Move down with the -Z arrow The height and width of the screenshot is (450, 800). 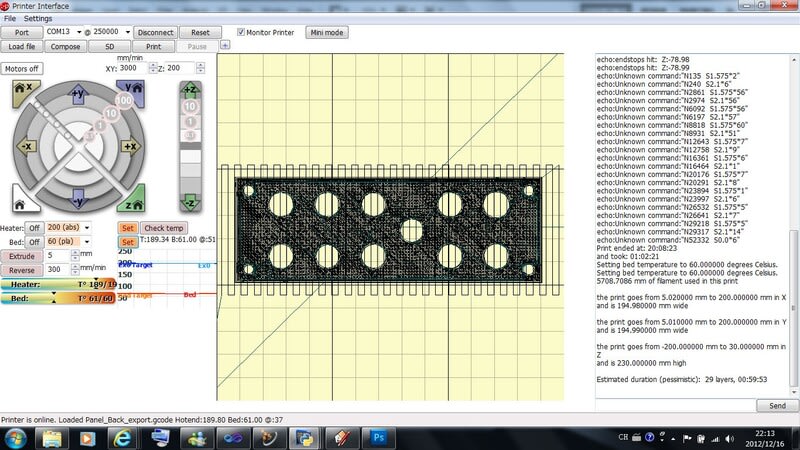click(x=190, y=202)
